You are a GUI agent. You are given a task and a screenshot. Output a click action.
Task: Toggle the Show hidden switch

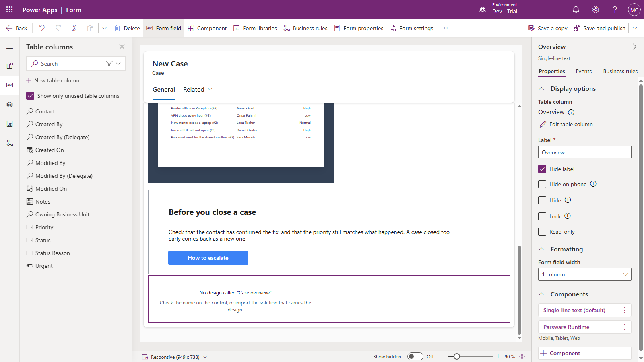(415, 356)
